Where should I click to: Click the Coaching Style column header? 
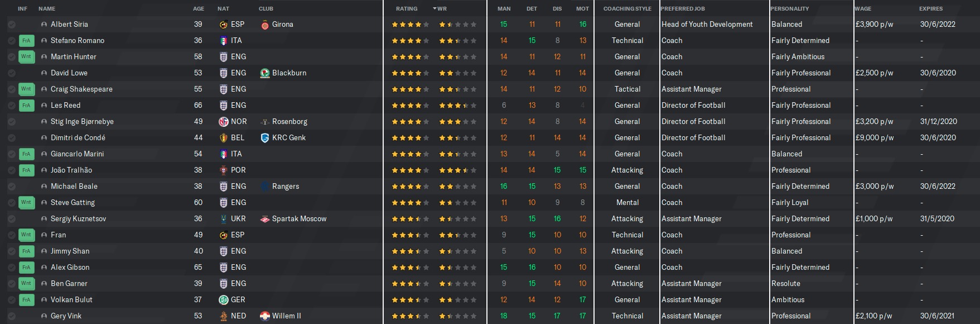(x=627, y=9)
